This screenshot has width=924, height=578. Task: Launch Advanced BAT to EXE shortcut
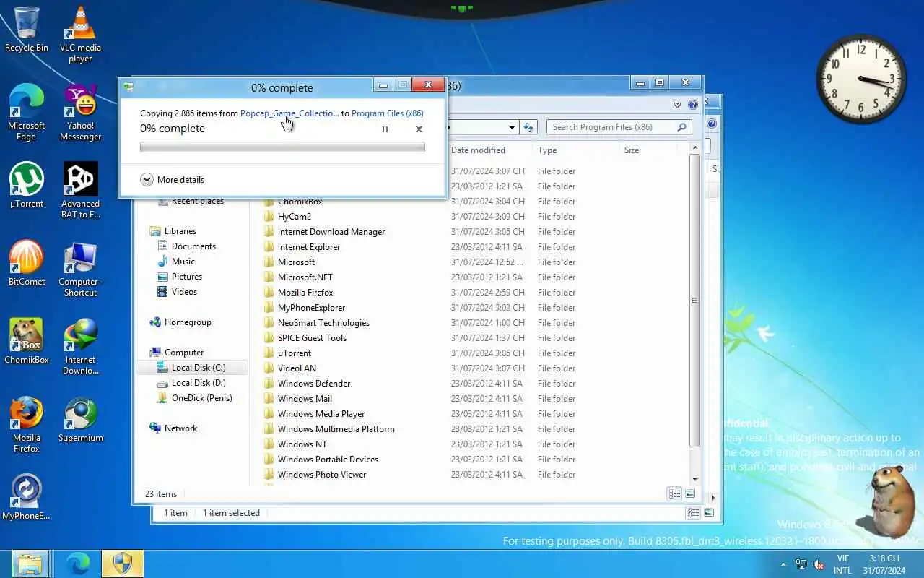[x=80, y=191]
